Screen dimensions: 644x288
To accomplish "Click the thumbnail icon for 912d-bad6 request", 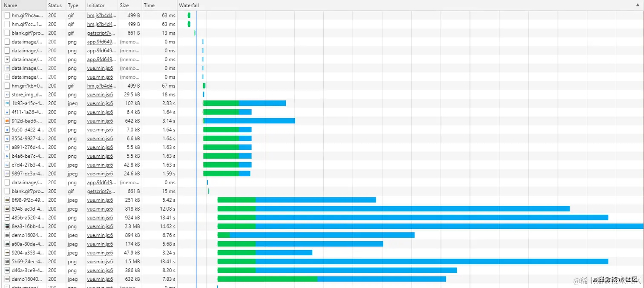I will point(7,121).
